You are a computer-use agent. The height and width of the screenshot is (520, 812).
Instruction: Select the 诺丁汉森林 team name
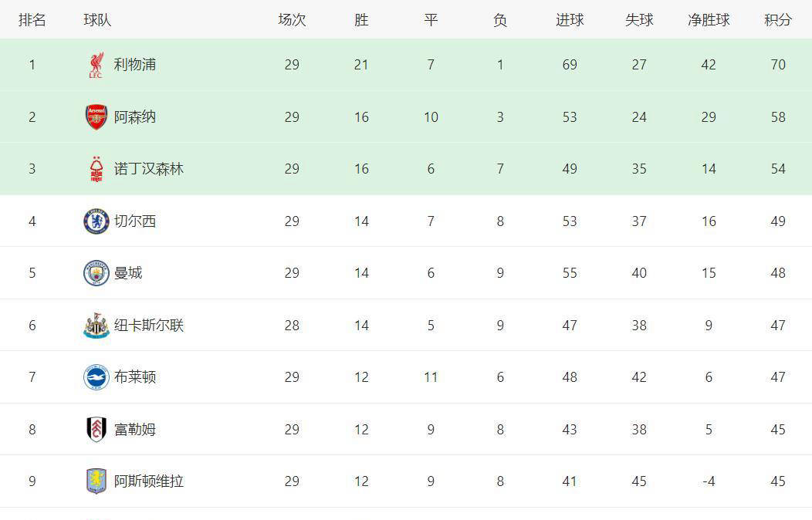click(x=149, y=169)
